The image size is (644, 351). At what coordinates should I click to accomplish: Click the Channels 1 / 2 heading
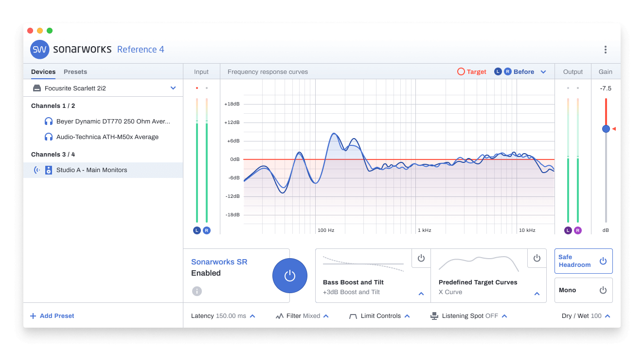(x=53, y=106)
